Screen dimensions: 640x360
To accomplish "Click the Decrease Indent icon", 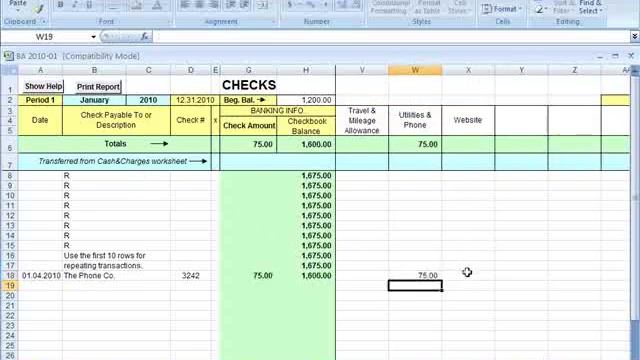I will pyautogui.click(x=231, y=4).
